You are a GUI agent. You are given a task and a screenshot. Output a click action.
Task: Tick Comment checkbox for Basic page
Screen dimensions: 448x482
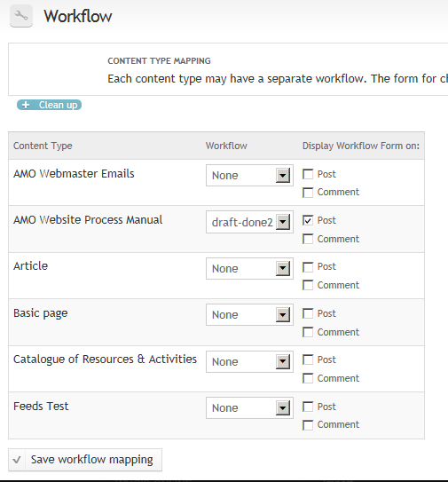(308, 332)
